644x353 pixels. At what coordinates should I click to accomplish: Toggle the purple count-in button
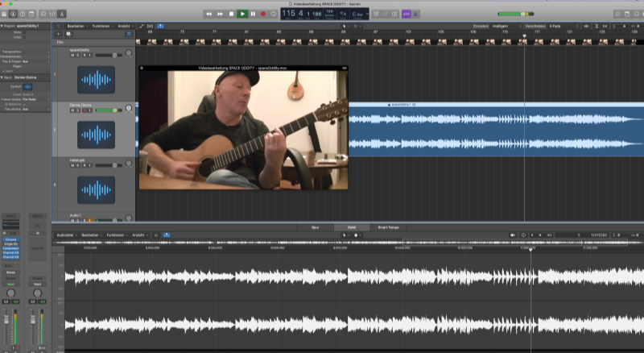pyautogui.click(x=406, y=14)
